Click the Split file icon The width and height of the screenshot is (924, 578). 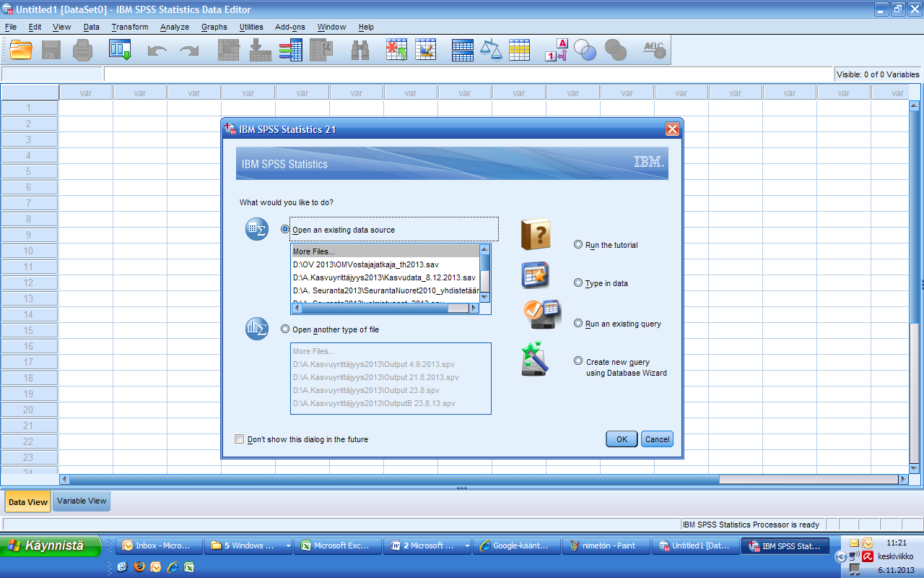[463, 50]
